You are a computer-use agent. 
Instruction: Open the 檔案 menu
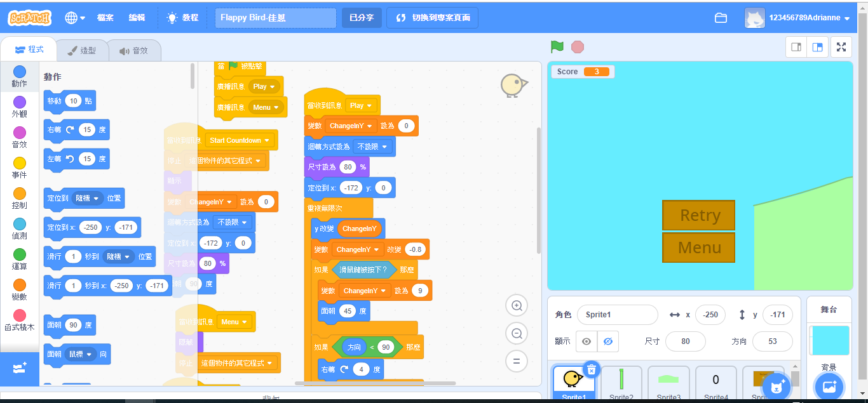(x=105, y=18)
